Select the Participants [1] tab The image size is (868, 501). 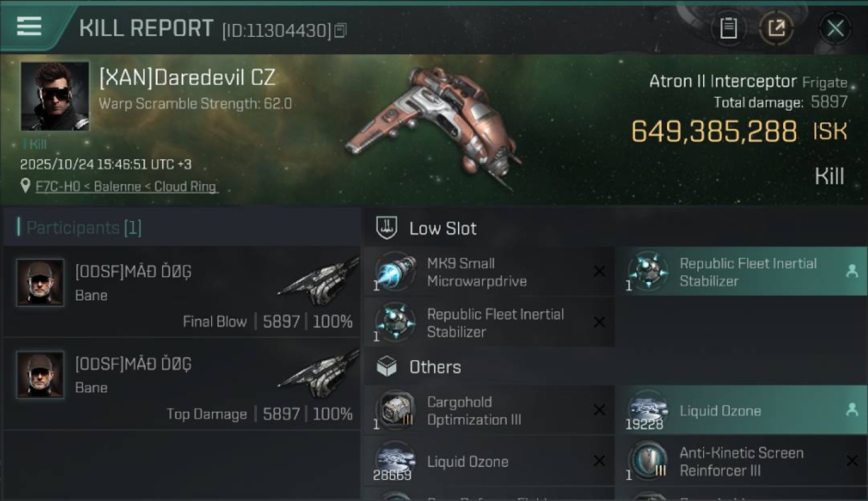pos(83,228)
